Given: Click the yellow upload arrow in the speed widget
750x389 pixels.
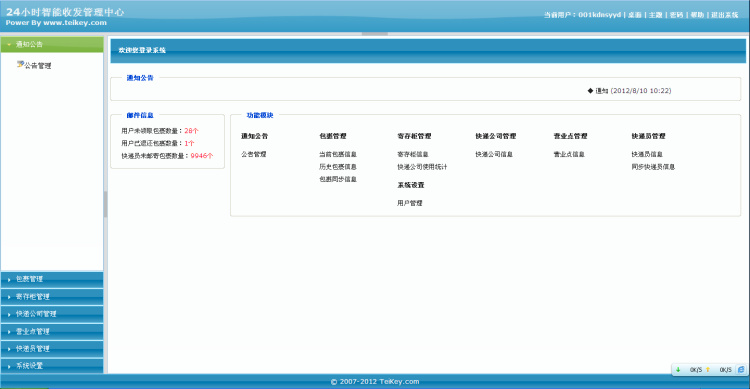Looking at the screenshot, I should 708,370.
